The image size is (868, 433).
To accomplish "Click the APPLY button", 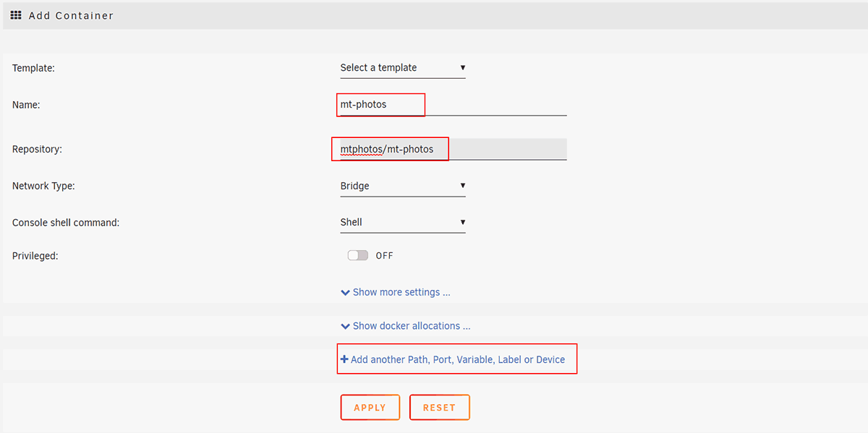I will (370, 407).
